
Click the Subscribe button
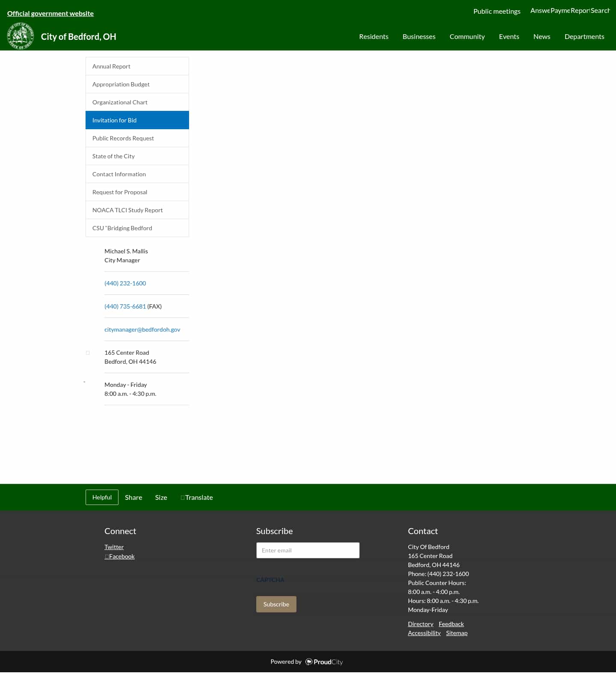276,604
